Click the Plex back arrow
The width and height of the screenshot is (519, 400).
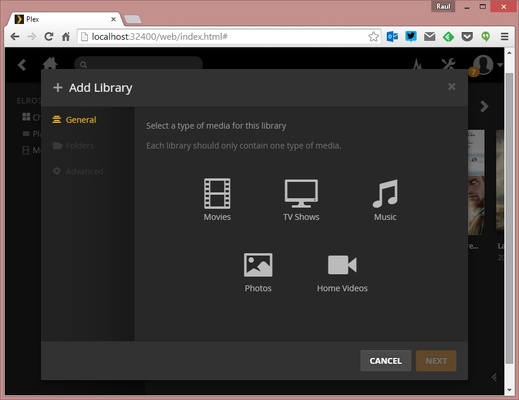[x=22, y=65]
